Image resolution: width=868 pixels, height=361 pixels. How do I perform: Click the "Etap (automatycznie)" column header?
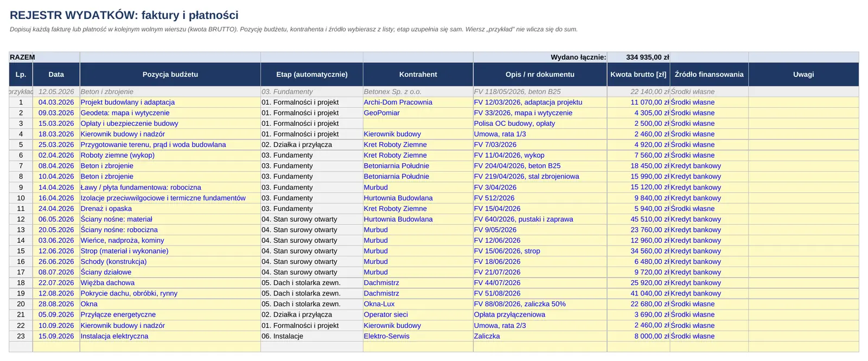pos(312,74)
